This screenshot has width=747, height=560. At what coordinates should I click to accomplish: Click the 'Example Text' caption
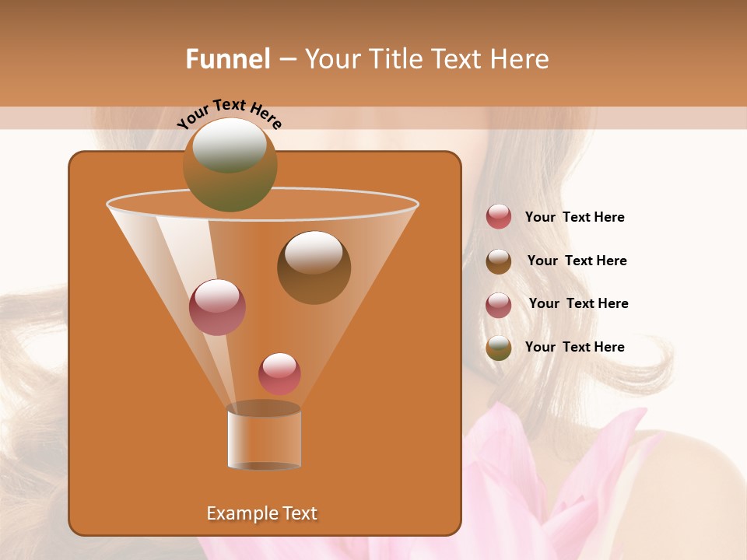[261, 513]
